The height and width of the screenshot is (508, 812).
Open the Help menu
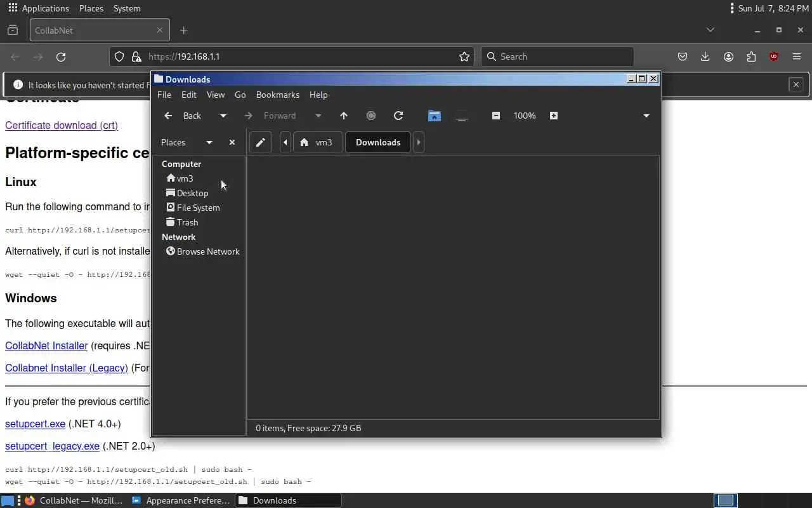point(318,95)
